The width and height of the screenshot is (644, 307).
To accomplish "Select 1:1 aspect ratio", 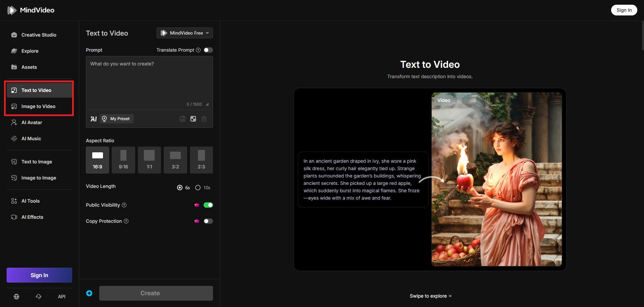I will (x=149, y=160).
